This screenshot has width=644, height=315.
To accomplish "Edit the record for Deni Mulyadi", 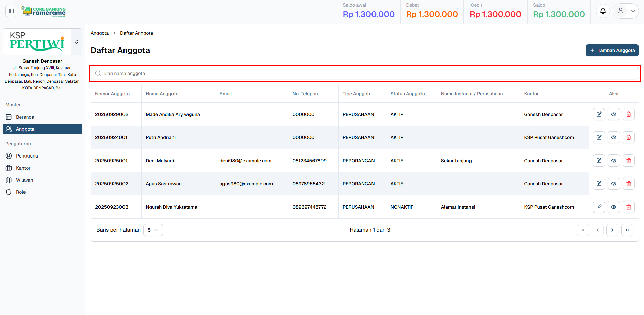I will coord(599,161).
